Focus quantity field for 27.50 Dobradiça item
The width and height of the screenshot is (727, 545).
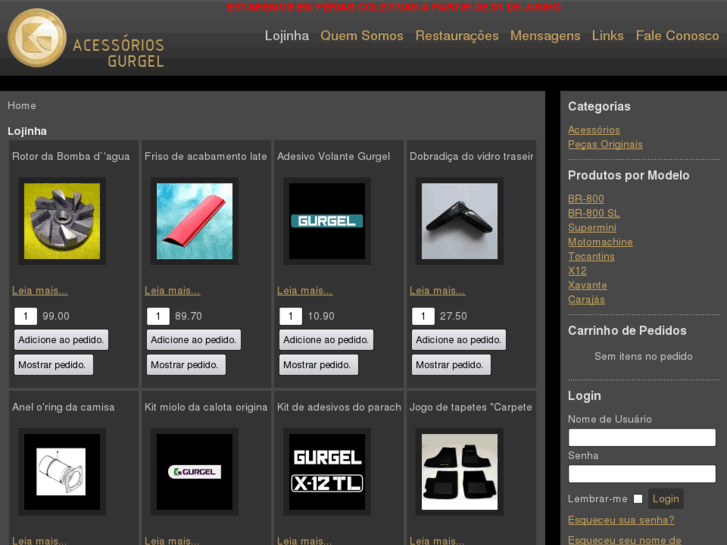[423, 316]
